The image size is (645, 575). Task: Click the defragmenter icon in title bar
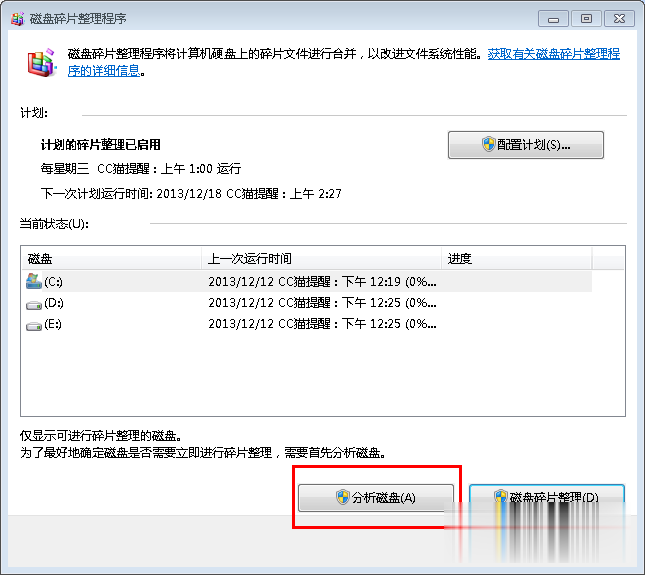[18, 19]
